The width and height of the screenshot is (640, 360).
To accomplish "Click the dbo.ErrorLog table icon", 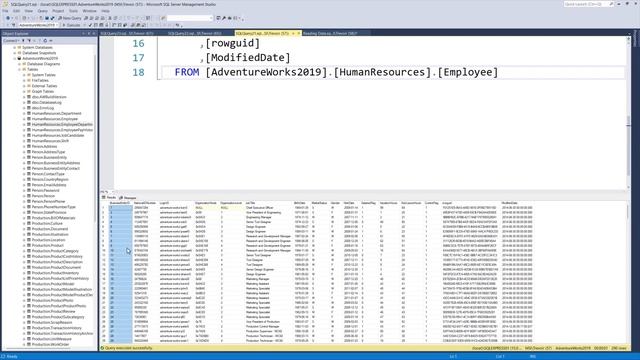I will (x=29, y=108).
